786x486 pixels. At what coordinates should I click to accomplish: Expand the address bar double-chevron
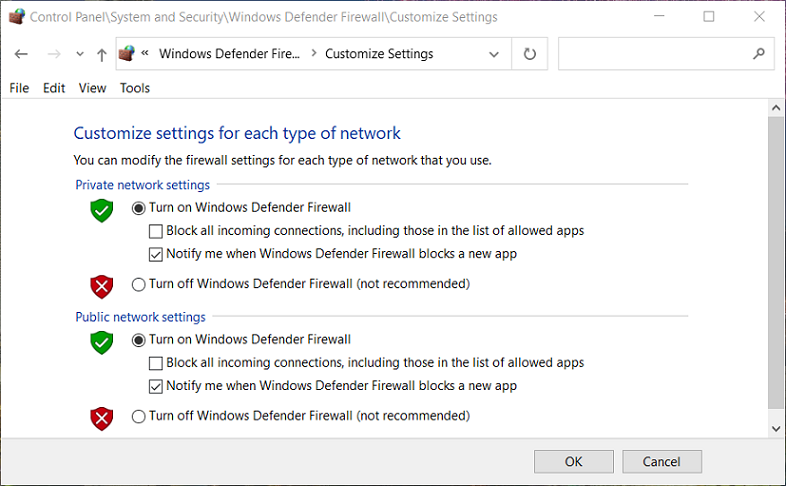pos(145,53)
